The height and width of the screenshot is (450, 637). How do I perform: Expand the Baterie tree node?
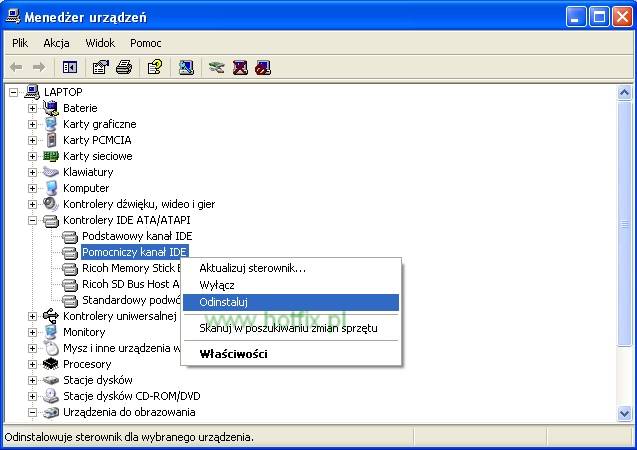[x=32, y=108]
